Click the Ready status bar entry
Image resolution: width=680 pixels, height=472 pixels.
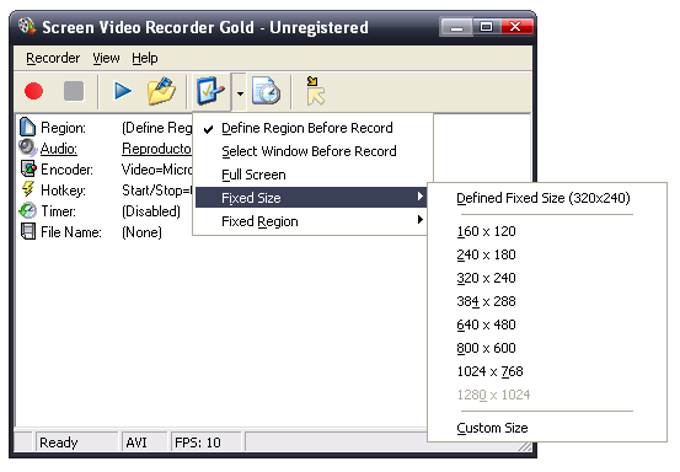coord(76,442)
